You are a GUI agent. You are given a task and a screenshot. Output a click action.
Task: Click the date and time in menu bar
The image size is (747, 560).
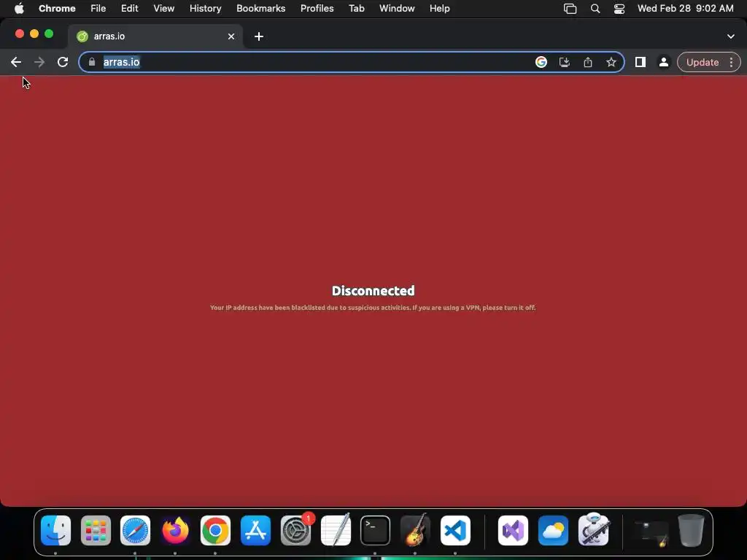coord(685,9)
